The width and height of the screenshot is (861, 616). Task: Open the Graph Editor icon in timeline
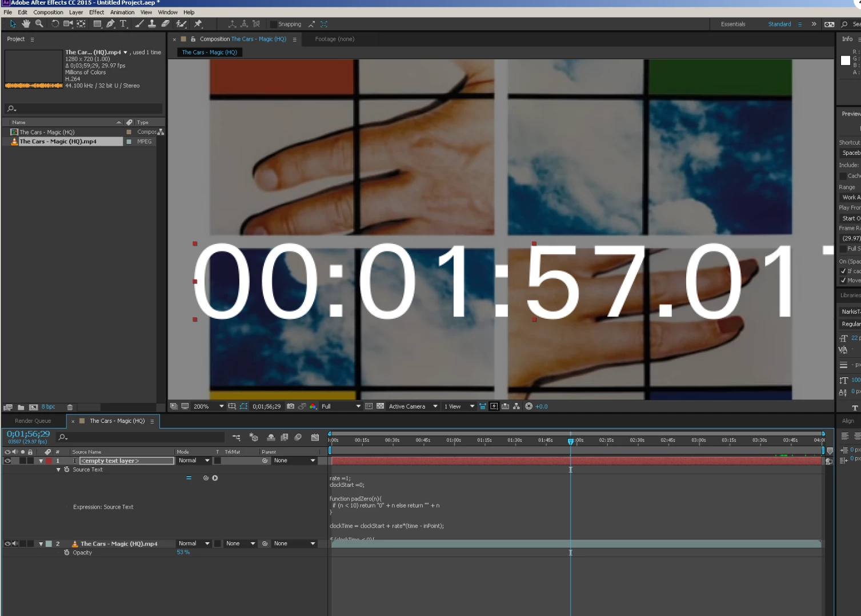coord(315,437)
